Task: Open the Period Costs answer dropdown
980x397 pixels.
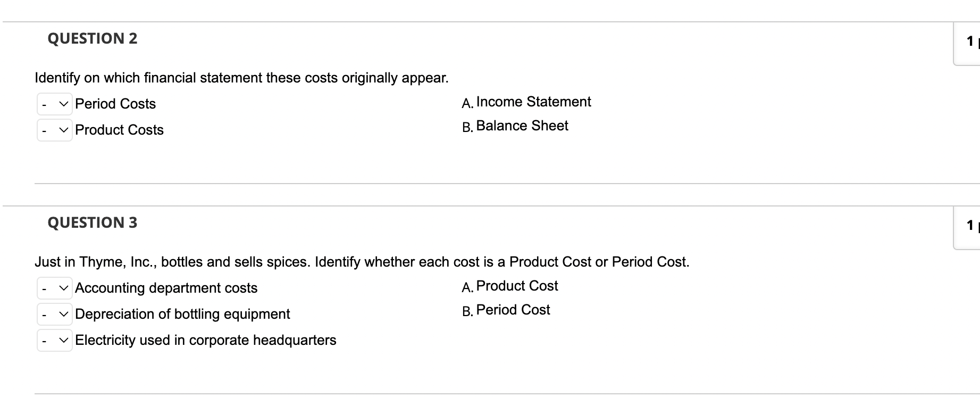Action: (x=55, y=104)
